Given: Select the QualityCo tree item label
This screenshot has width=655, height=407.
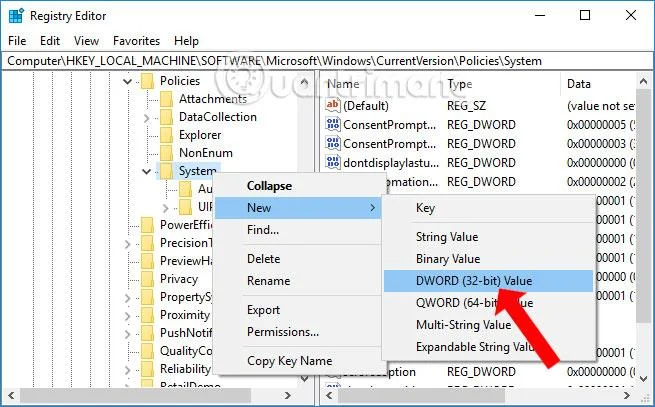Looking at the screenshot, I should 186,351.
